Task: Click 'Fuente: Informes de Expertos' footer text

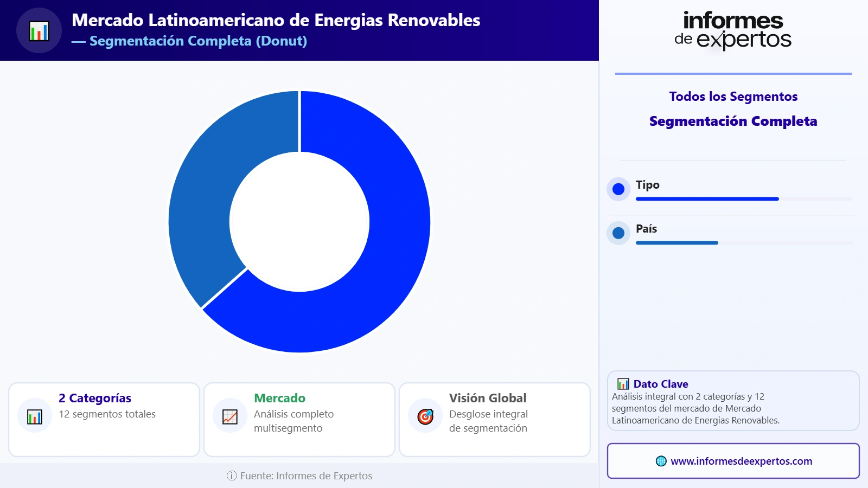Action: 306,476
